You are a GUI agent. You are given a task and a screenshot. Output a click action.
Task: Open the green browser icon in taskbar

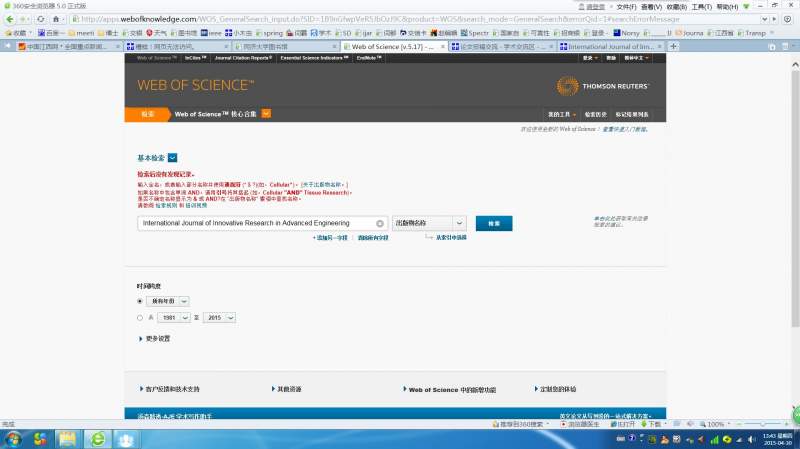coord(97,439)
